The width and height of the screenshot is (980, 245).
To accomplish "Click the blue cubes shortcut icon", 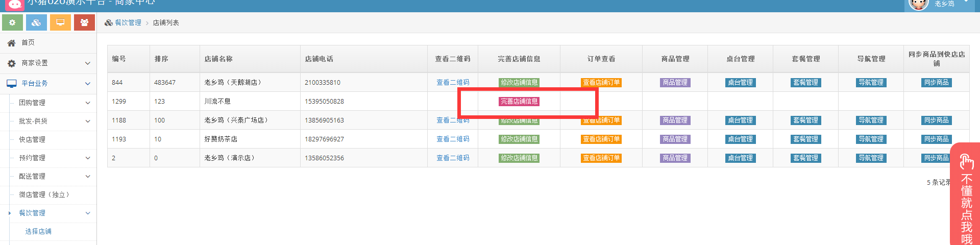I will (36, 22).
